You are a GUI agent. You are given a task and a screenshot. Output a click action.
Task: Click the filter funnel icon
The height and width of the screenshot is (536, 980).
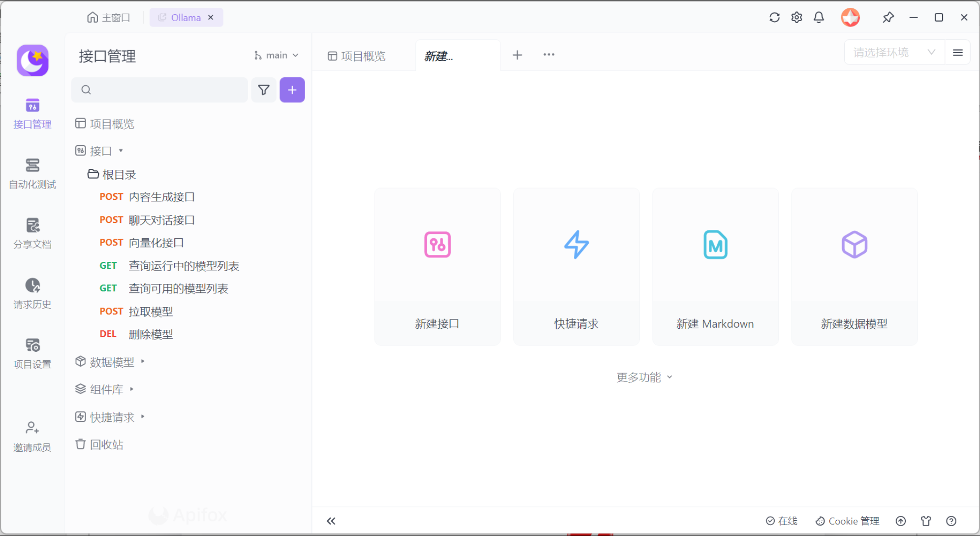(x=264, y=90)
